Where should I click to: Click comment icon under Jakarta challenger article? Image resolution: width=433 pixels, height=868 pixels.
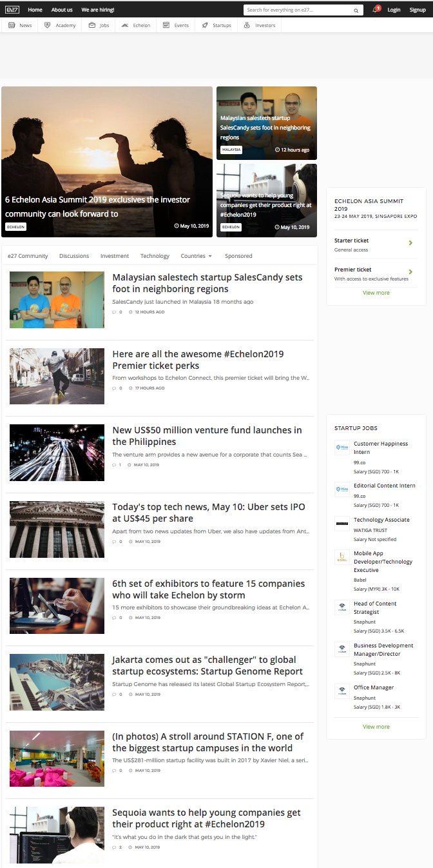click(x=114, y=695)
